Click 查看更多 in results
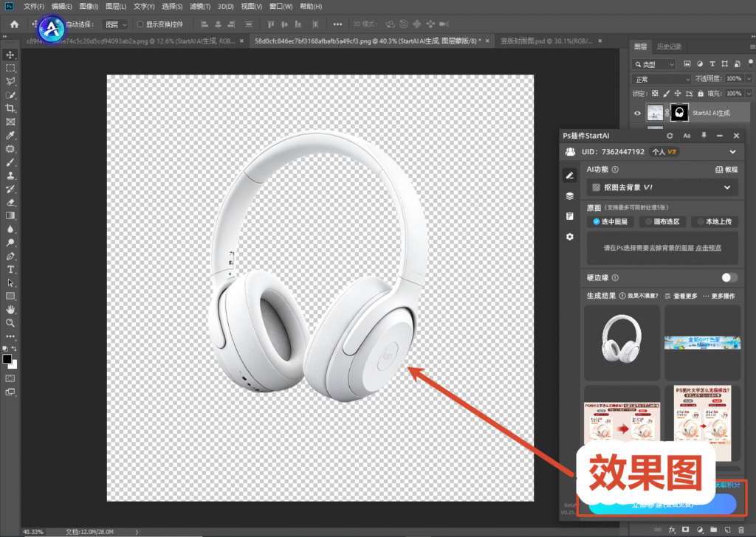Viewport: 756px width, 537px height. pyautogui.click(x=681, y=296)
